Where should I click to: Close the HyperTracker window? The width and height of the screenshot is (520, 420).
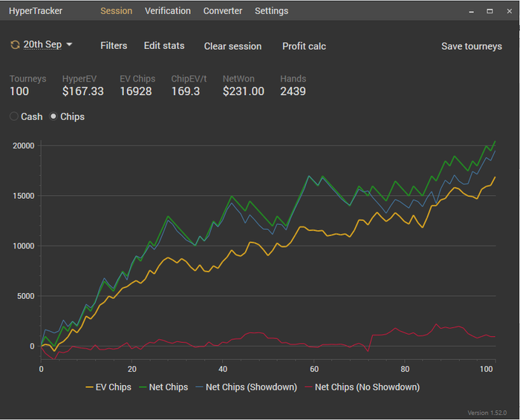pyautogui.click(x=507, y=11)
